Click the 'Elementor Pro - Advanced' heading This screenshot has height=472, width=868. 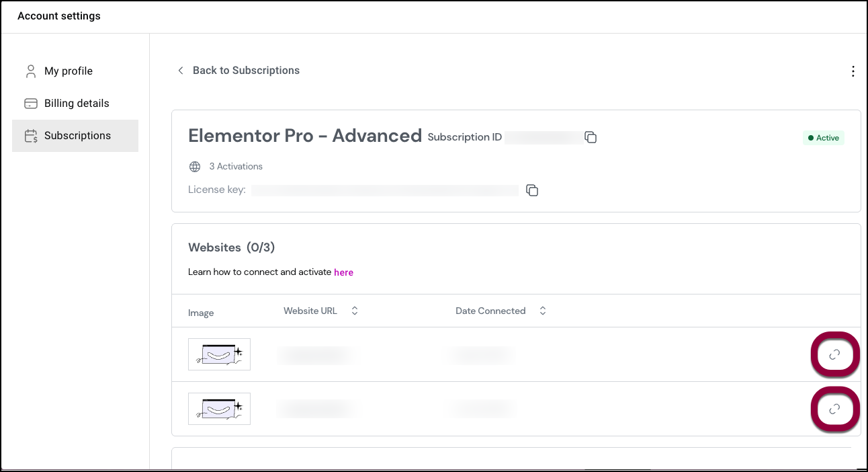tap(305, 136)
